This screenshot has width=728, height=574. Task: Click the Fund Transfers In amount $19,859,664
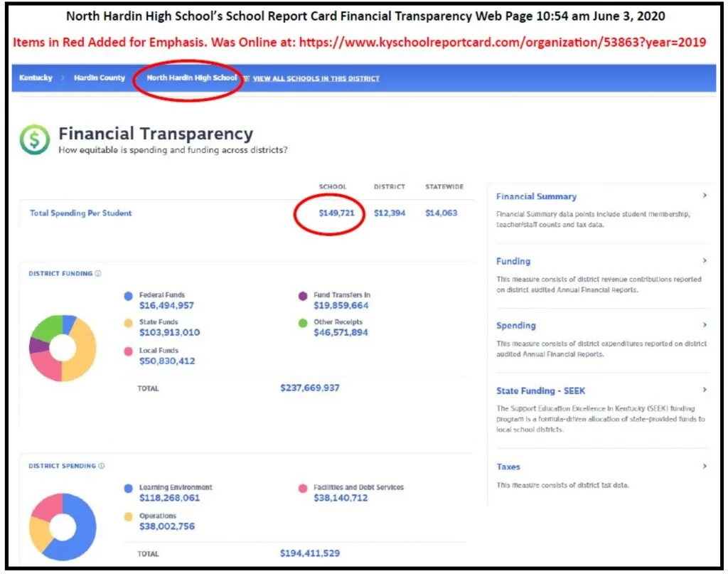pyautogui.click(x=341, y=305)
